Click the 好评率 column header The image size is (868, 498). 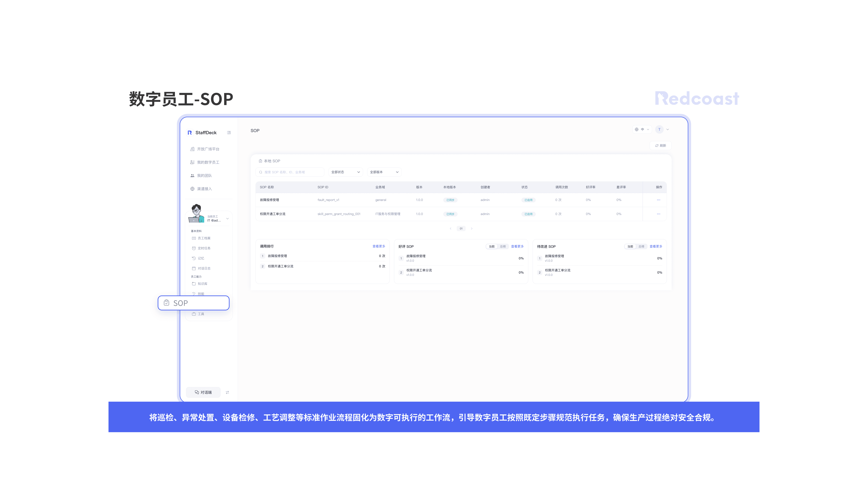coord(590,187)
